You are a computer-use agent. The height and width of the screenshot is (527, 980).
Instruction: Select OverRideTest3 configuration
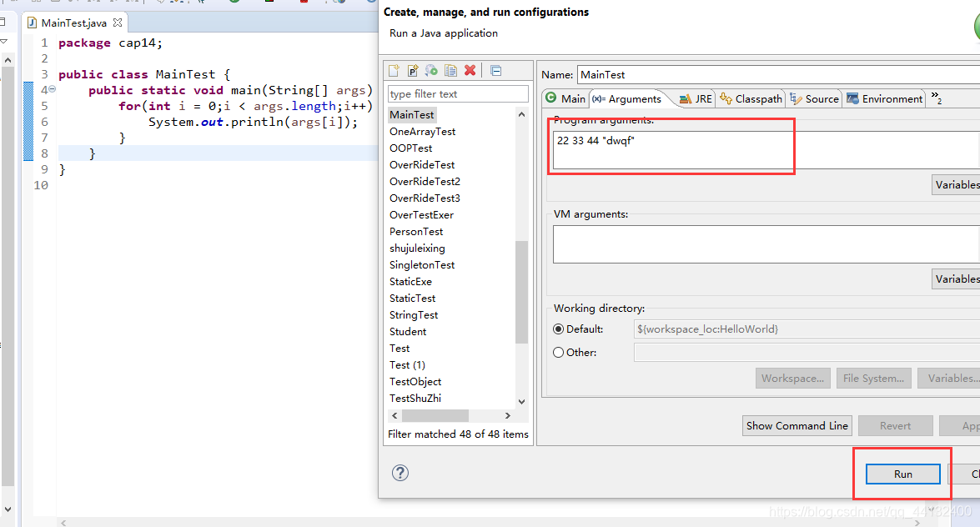point(425,198)
